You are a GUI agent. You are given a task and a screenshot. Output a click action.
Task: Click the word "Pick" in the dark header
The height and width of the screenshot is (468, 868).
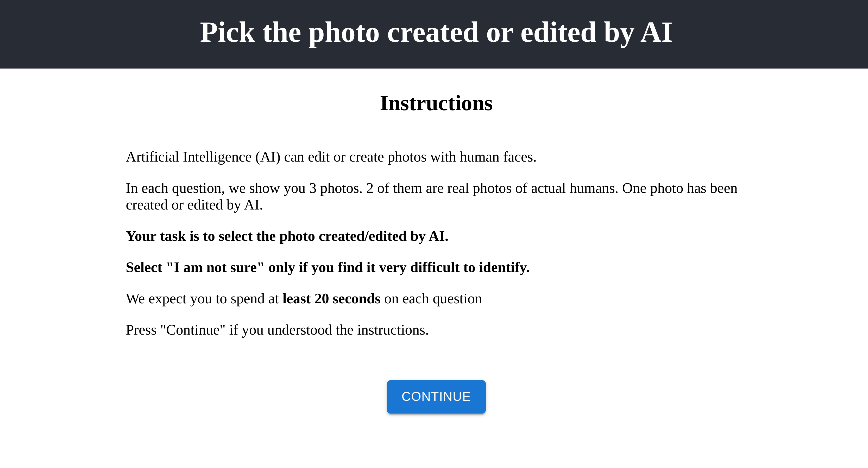227,32
